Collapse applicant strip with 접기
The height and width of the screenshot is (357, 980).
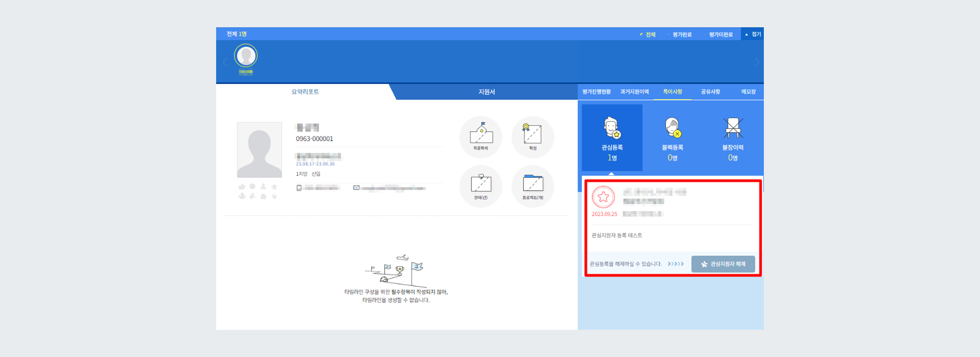click(x=753, y=34)
